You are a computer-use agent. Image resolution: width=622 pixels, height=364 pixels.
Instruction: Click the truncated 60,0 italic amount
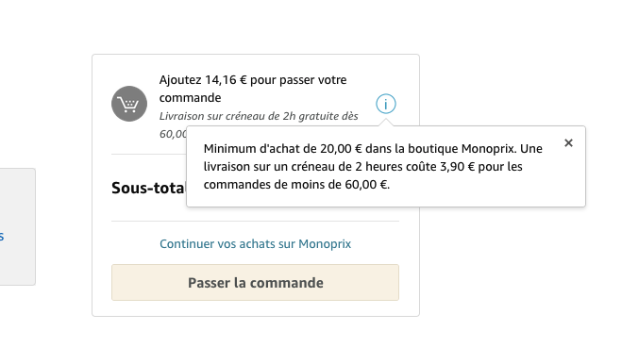point(173,134)
